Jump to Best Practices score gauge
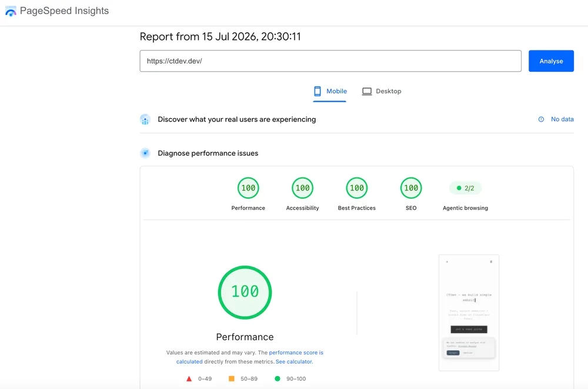Viewport: 588px width, 389px height. [357, 188]
